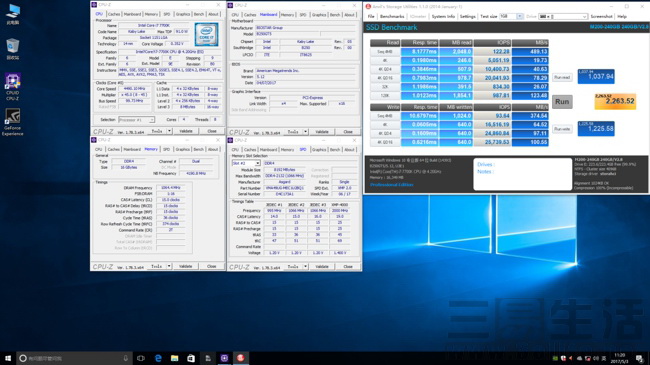The height and width of the screenshot is (365, 650).
Task: Select Memory tab in Mainboard window
Action: 287,15
